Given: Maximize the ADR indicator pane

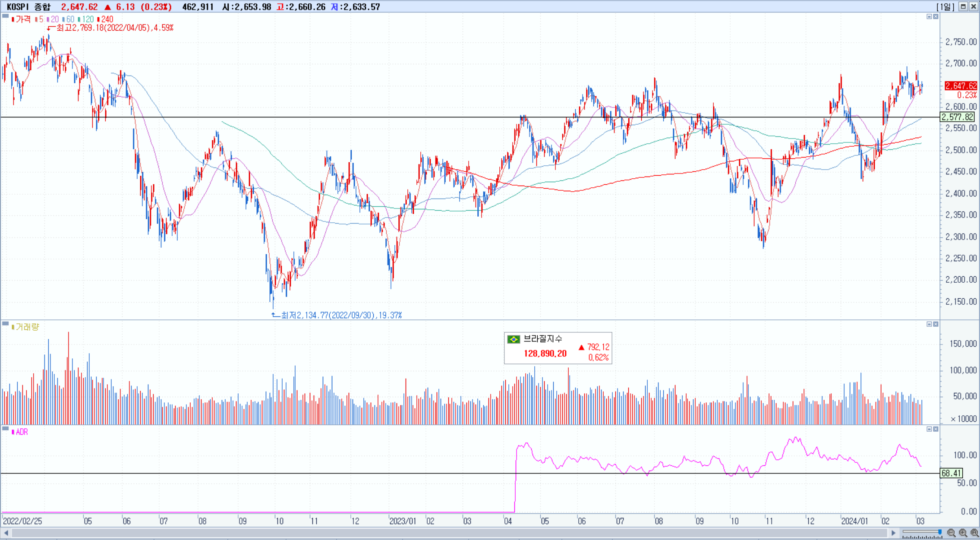Looking at the screenshot, I should [x=929, y=429].
